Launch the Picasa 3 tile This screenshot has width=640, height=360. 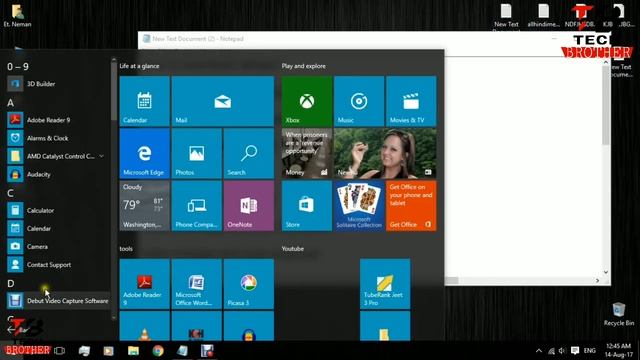tap(249, 284)
